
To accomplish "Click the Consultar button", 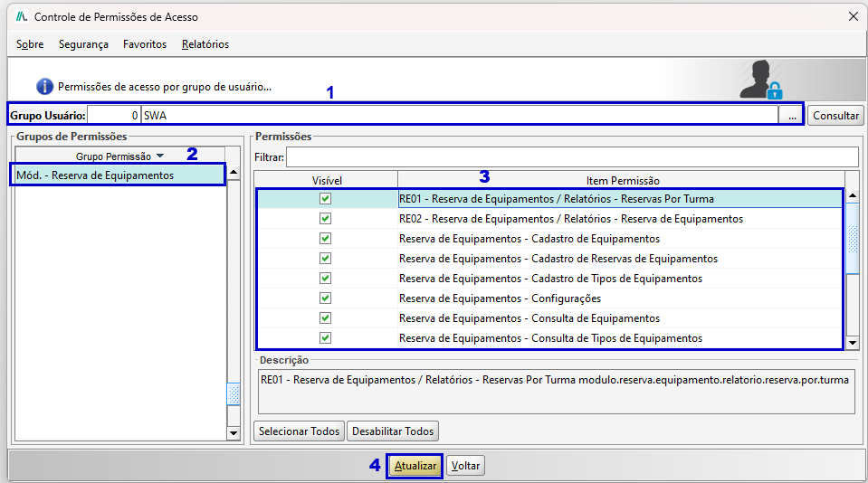I will pyautogui.click(x=835, y=116).
